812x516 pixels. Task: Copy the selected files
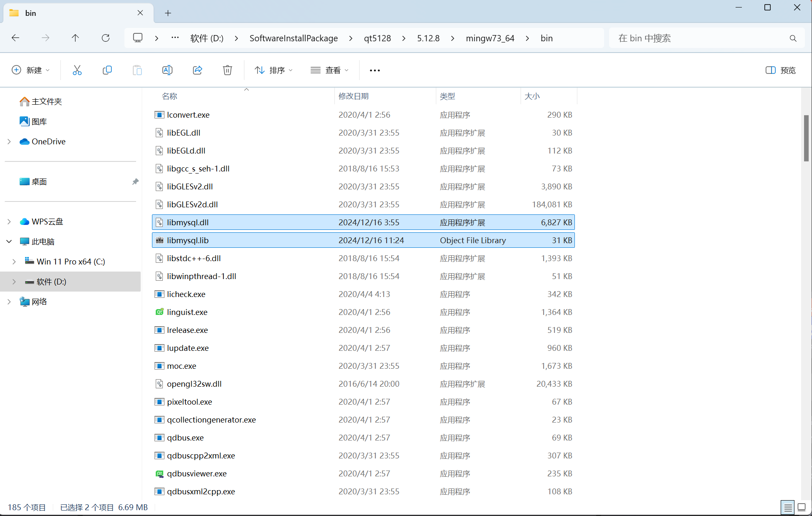click(x=107, y=70)
